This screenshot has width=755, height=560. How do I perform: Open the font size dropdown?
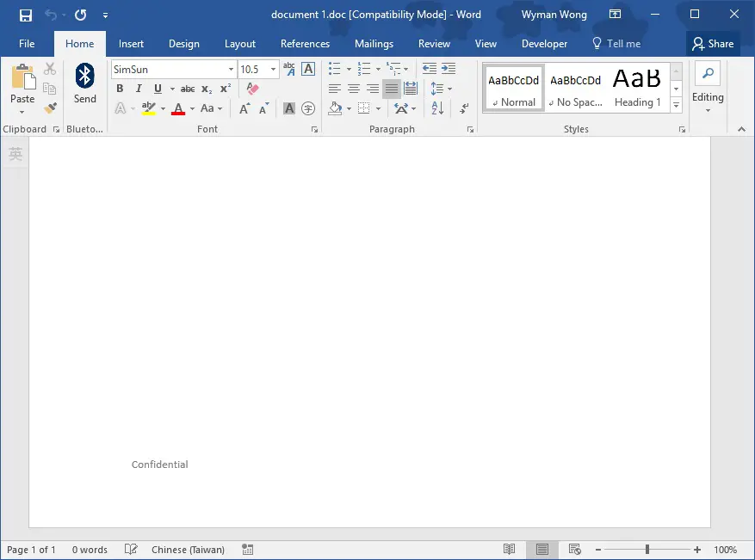pyautogui.click(x=273, y=70)
